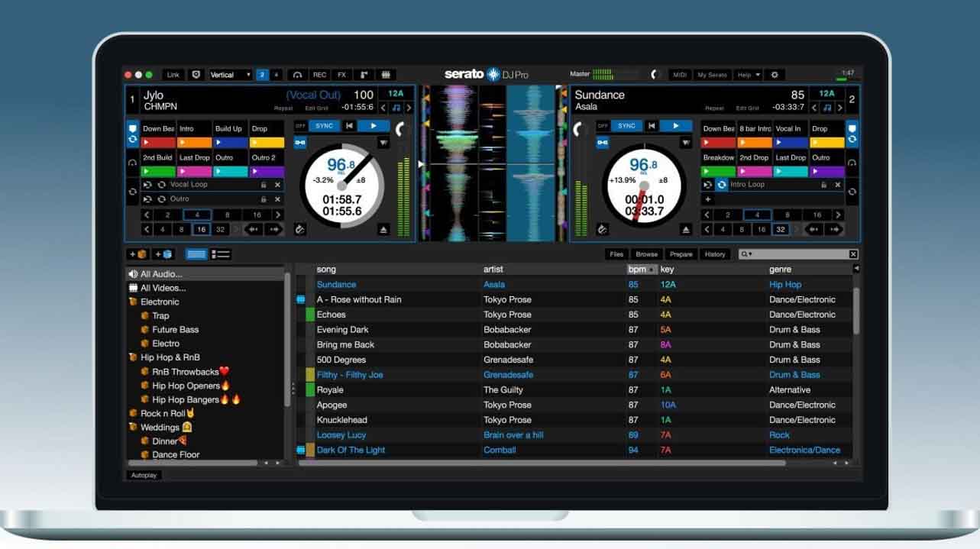Open the Practice mode headphone icon

pyautogui.click(x=297, y=74)
